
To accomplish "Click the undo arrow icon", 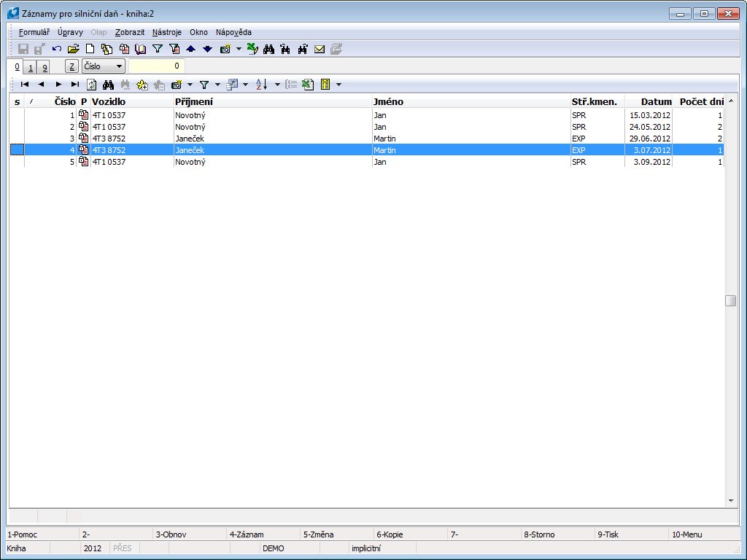I will 57,49.
